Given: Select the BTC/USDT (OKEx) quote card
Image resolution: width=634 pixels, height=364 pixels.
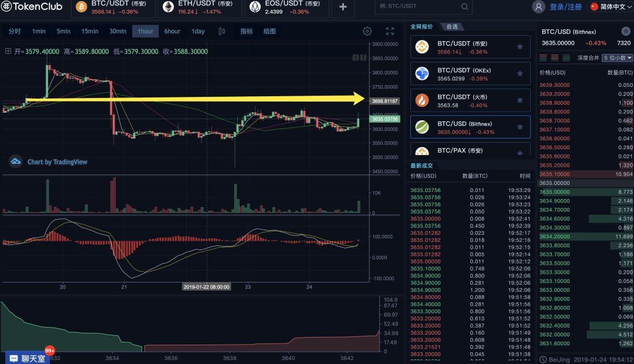Looking at the screenshot, I should coord(470,73).
